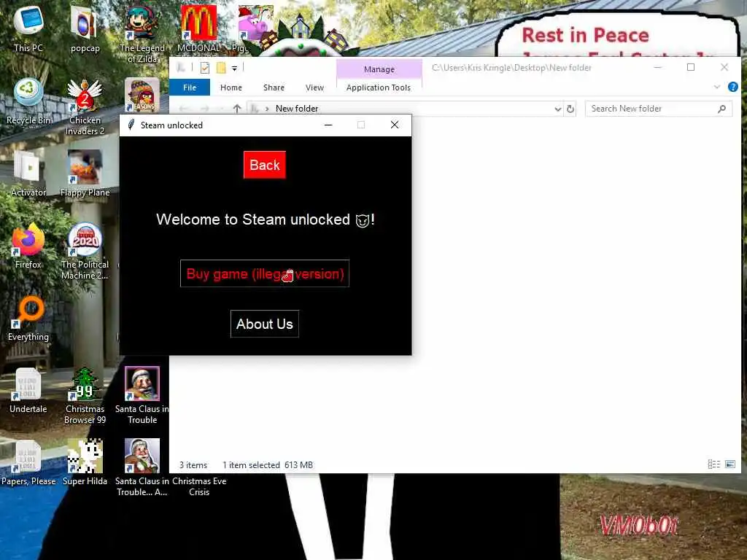The image size is (747, 560).
Task: Close the Steam unlocked window
Action: pyautogui.click(x=395, y=125)
